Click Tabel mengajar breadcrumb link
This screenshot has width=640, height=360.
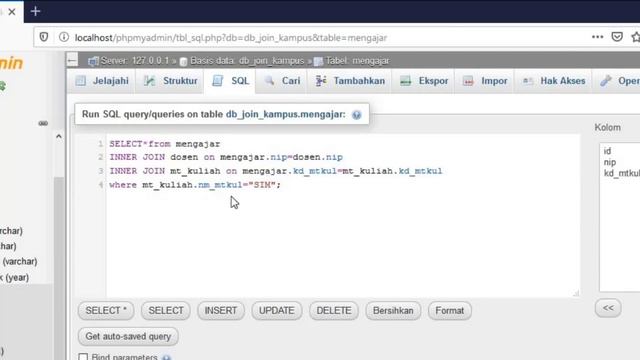357,61
